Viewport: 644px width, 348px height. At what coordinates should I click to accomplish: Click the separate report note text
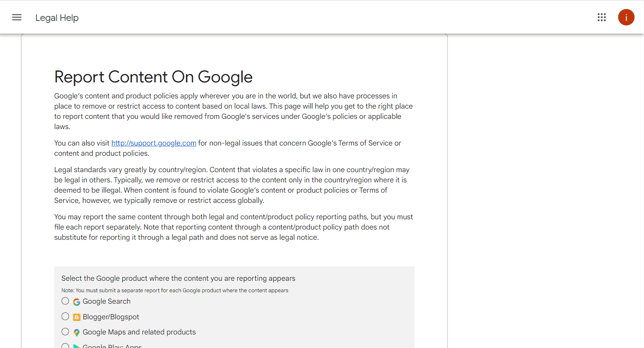click(x=175, y=291)
